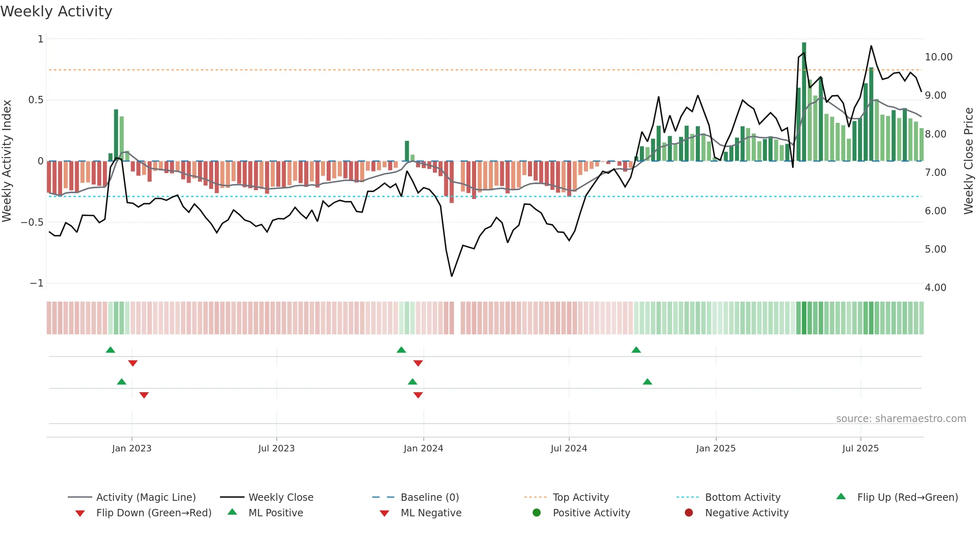Click the Flip Up marker near Sep 2024

pos(636,350)
